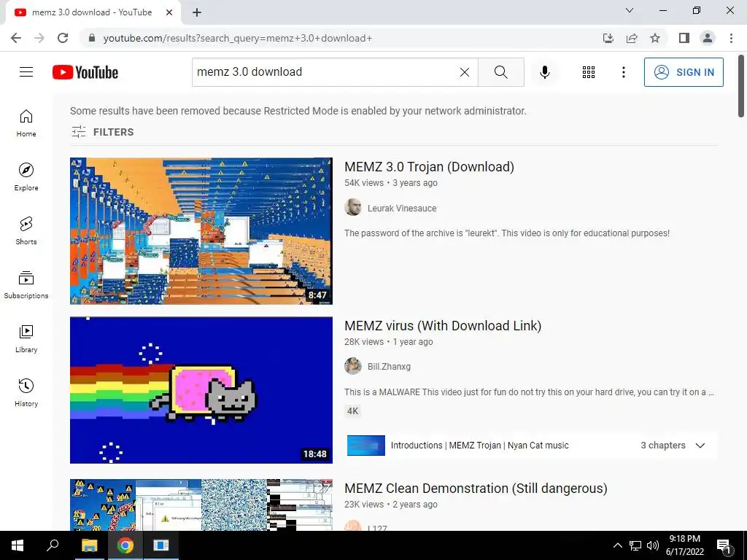This screenshot has height=560, width=747.
Task: Open Chrome three-dot menu
Action: point(731,38)
